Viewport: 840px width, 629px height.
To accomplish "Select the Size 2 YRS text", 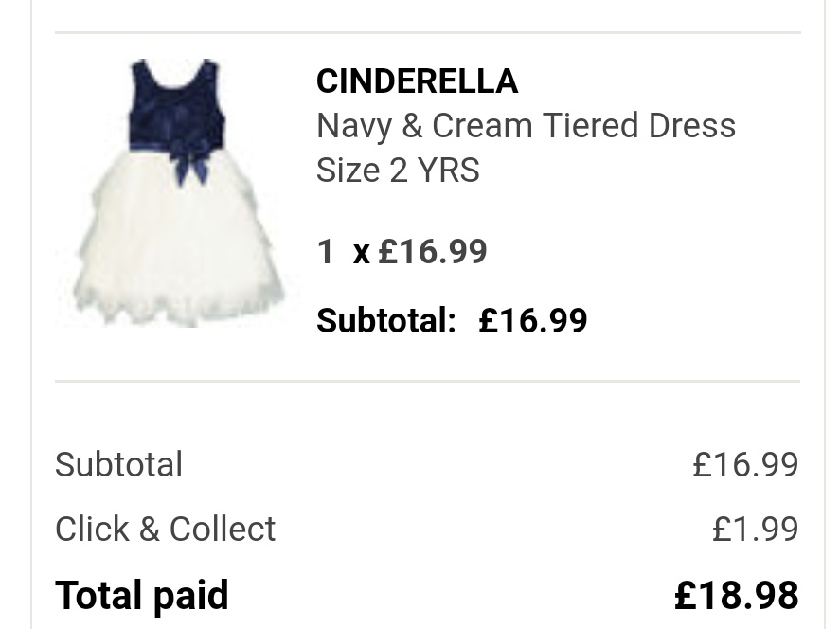I will pos(398,171).
